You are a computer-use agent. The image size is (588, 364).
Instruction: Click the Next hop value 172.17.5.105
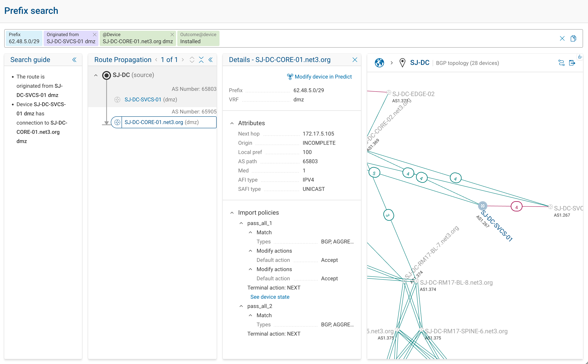(x=318, y=134)
